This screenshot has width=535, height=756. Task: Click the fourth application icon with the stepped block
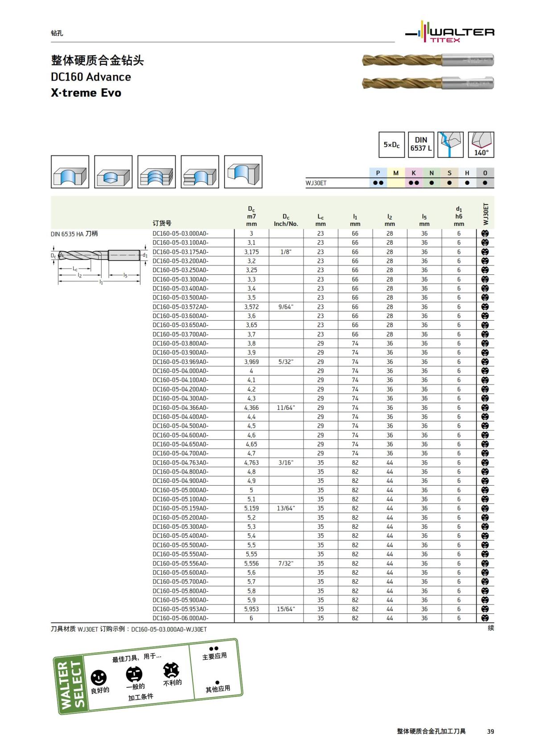200,172
